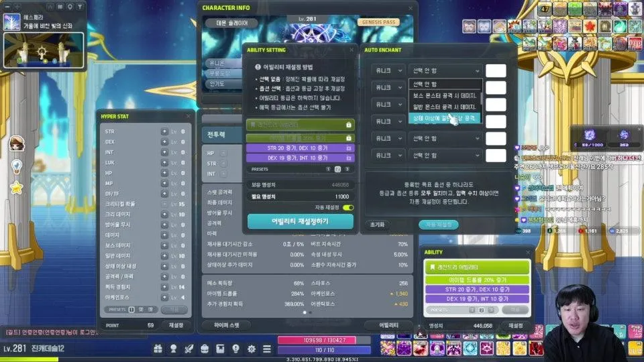Image resolution: width=644 pixels, height=362 pixels.
Task: Open the settings gear in the bottom bar
Action: click(252, 349)
